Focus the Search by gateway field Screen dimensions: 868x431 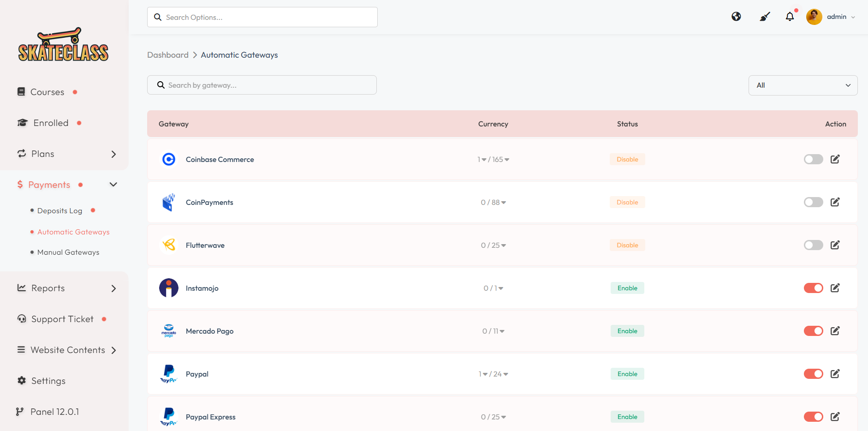pos(268,85)
